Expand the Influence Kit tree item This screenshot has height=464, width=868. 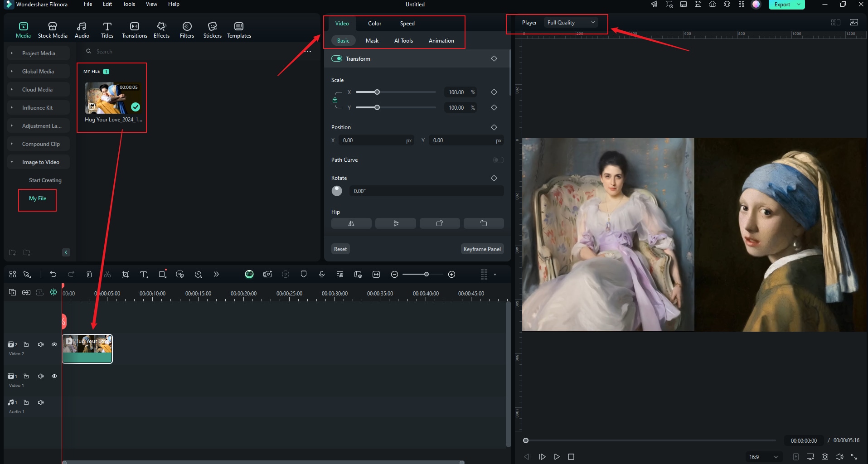(12, 107)
